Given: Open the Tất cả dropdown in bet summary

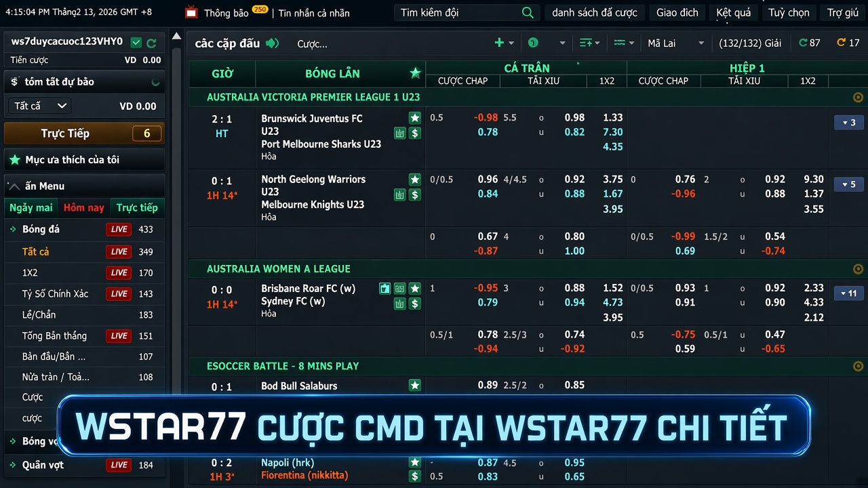Looking at the screenshot, I should [x=40, y=106].
